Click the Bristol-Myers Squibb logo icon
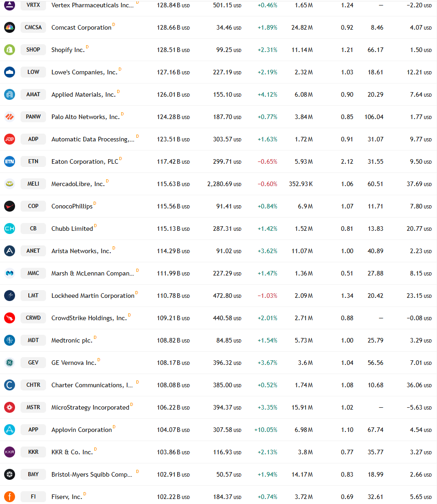Screen dimensions: 437x504 (x=10, y=474)
